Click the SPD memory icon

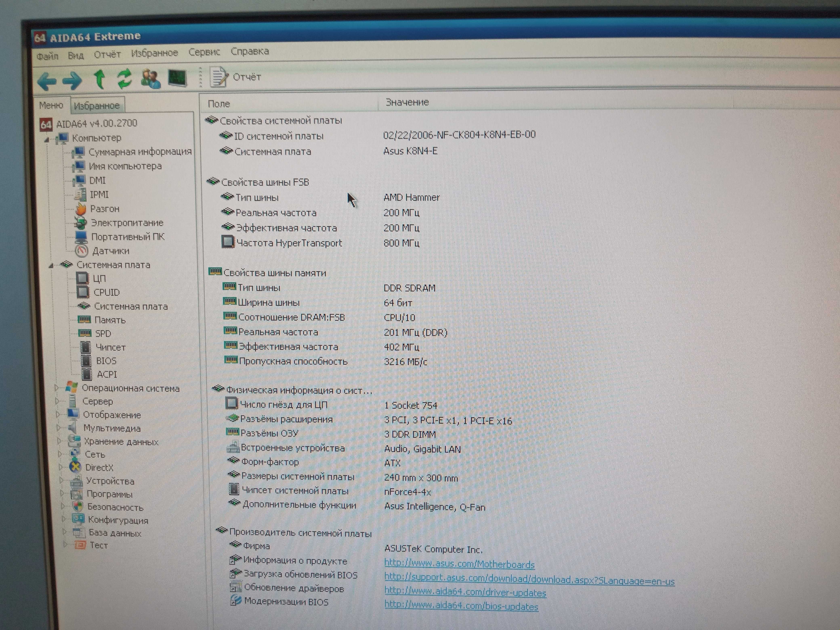click(85, 333)
